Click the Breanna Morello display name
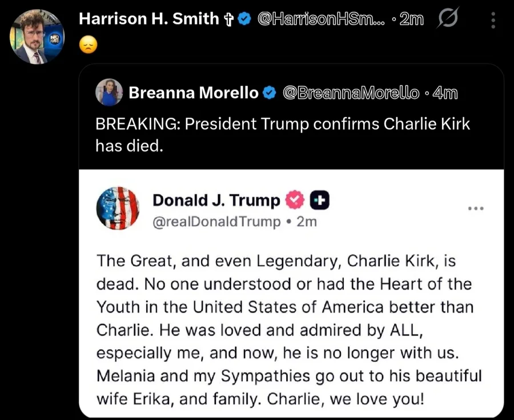The image size is (514, 420). [x=193, y=93]
